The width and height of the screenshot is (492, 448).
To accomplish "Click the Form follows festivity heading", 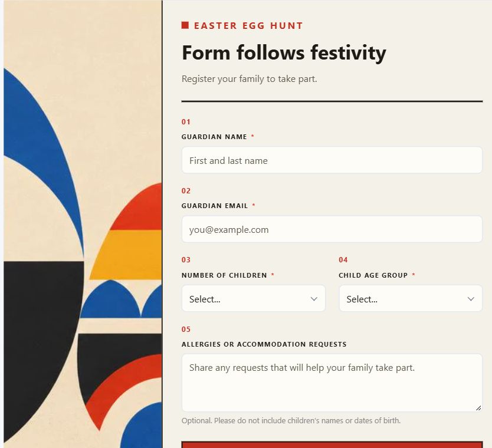I will tap(284, 52).
